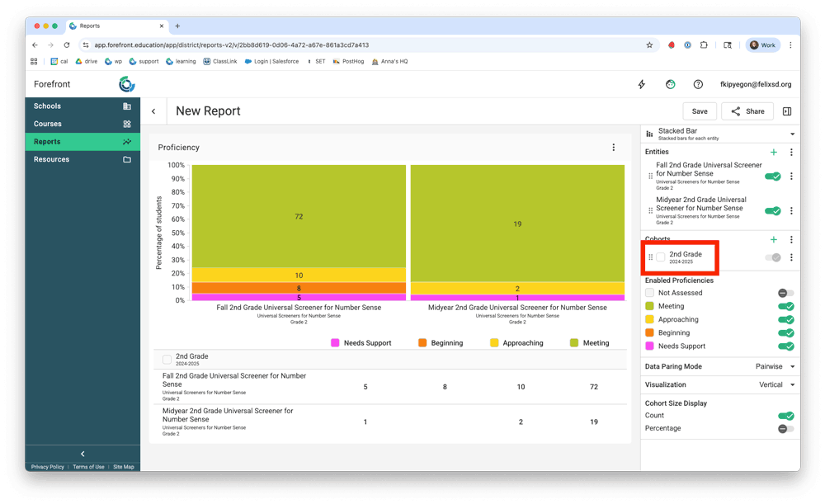Save the new report
This screenshot has height=504, width=825.
699,111
